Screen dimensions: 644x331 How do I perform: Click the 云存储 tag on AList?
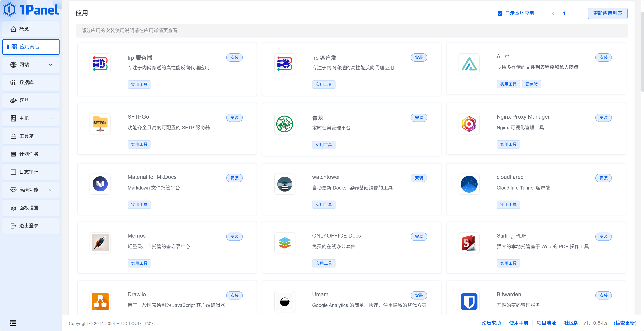point(531,84)
